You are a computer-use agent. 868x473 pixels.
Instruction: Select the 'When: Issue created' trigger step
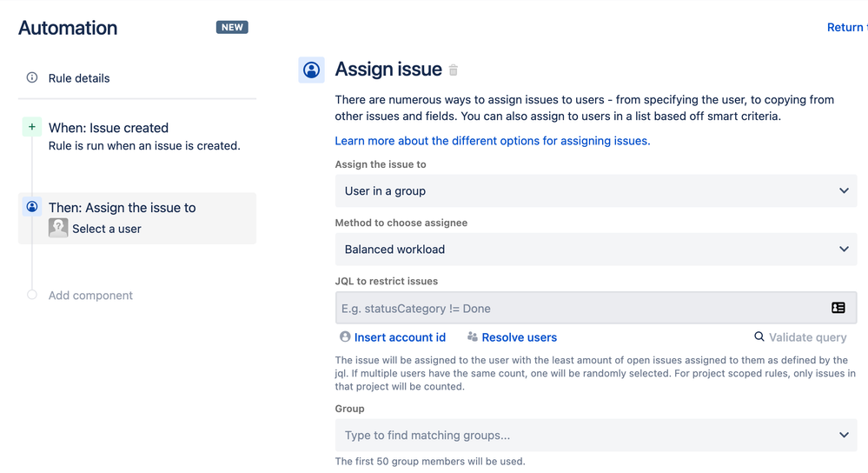[109, 128]
